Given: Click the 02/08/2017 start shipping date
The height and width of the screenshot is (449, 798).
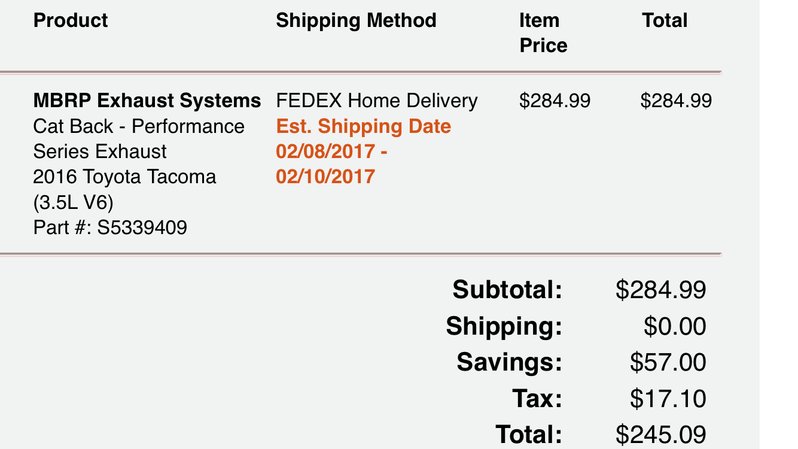Looking at the screenshot, I should click(326, 151).
